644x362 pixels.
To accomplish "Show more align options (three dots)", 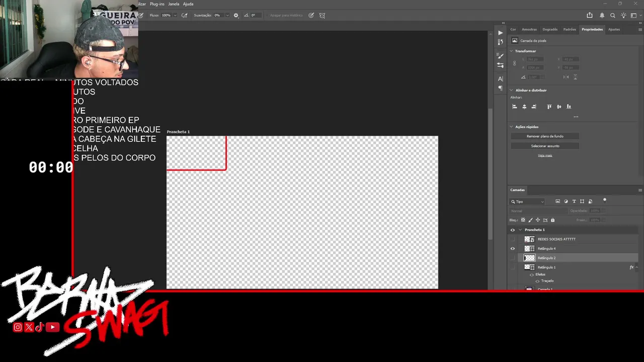I will pyautogui.click(x=576, y=117).
